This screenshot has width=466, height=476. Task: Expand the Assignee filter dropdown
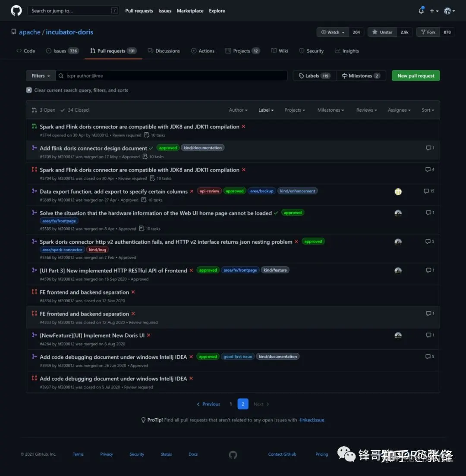[399, 110]
